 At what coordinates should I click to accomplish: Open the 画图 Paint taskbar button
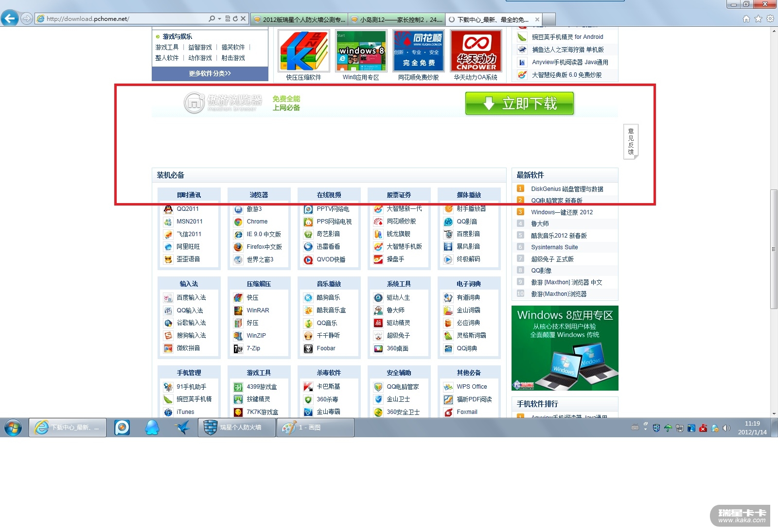point(315,428)
